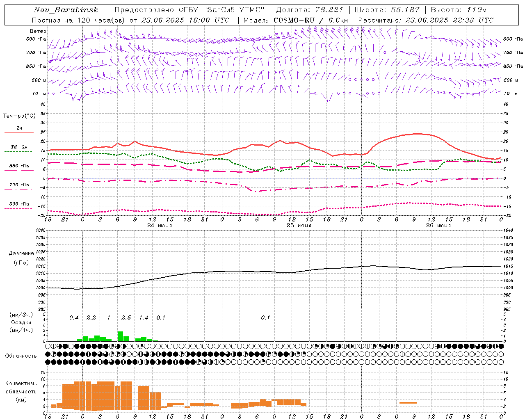Click the '0.1' precipitation amount on 25 июня
The image size is (525, 420).
(x=265, y=317)
